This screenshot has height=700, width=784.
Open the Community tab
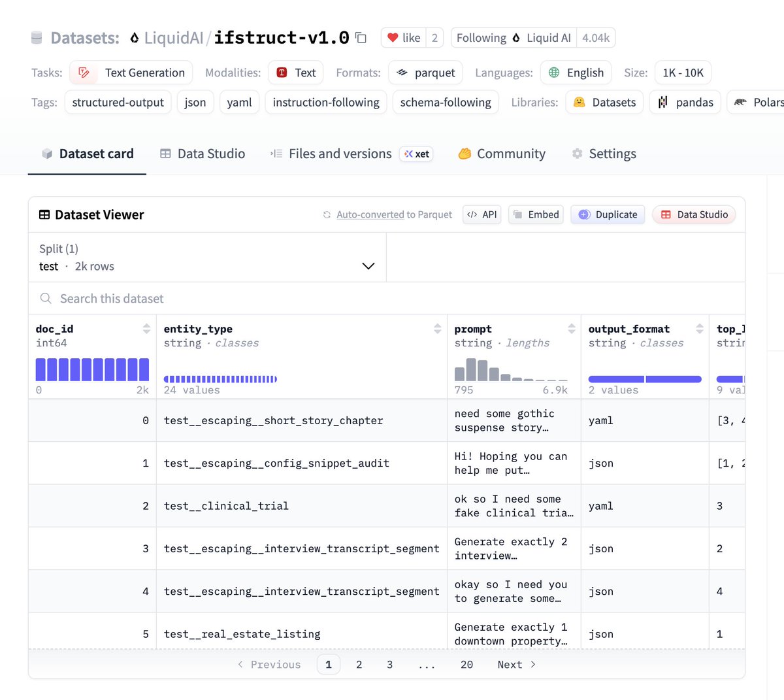[x=502, y=154]
